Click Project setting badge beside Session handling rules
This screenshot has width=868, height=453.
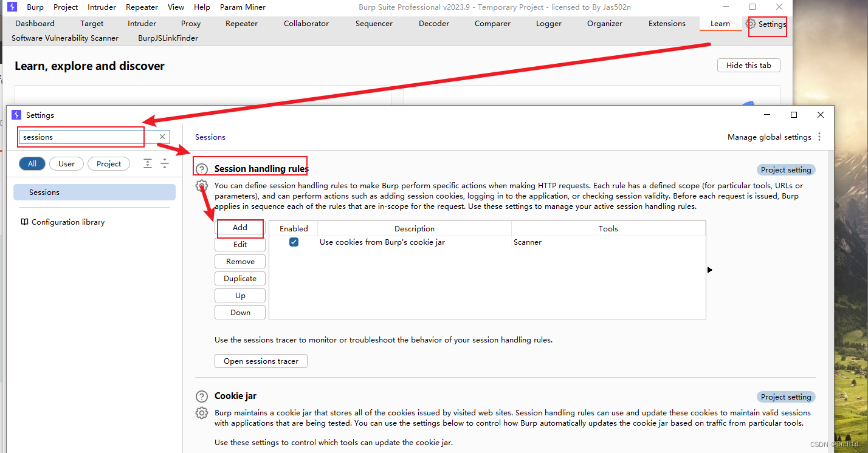(x=786, y=170)
